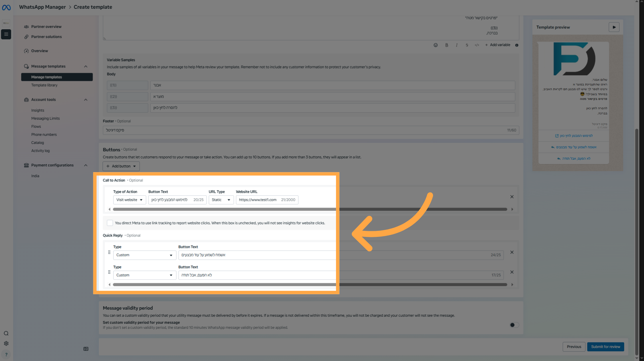Grab the second quick reply drag handle

[109, 272]
